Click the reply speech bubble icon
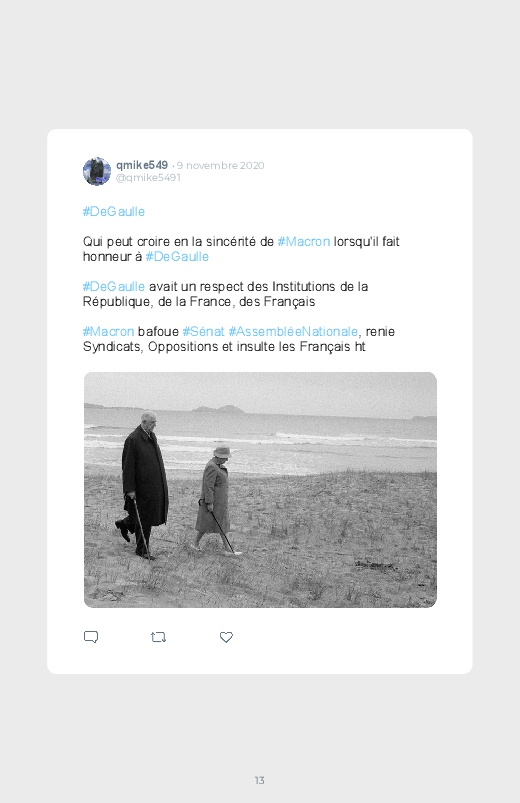The height and width of the screenshot is (803, 520). click(x=91, y=637)
